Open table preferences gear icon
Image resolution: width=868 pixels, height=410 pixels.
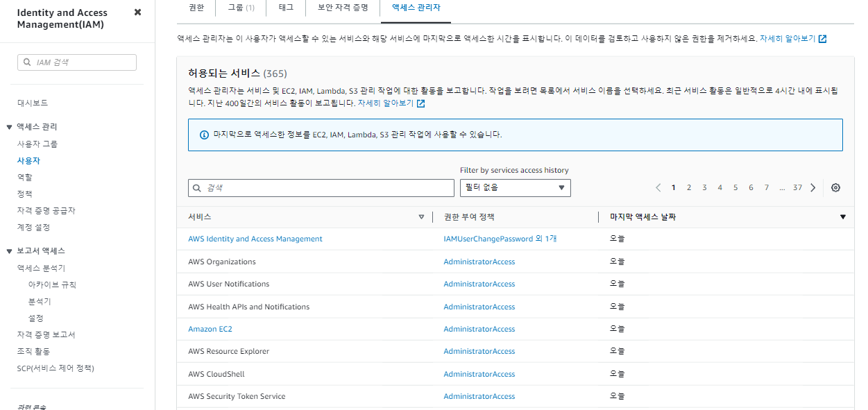pos(835,188)
